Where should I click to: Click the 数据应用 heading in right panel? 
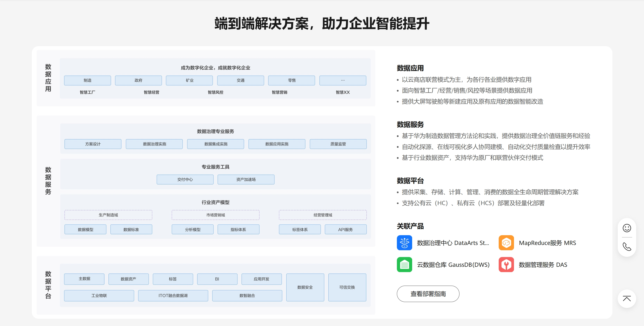tap(410, 68)
